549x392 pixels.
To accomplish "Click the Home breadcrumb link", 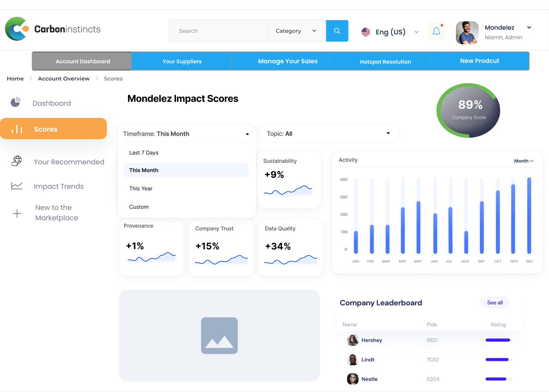I will pos(15,79).
